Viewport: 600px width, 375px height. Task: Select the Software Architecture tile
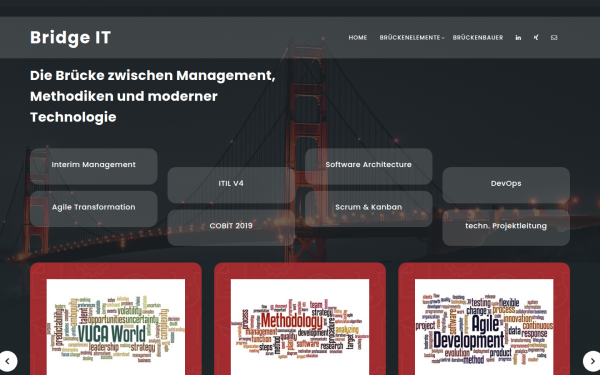(368, 166)
